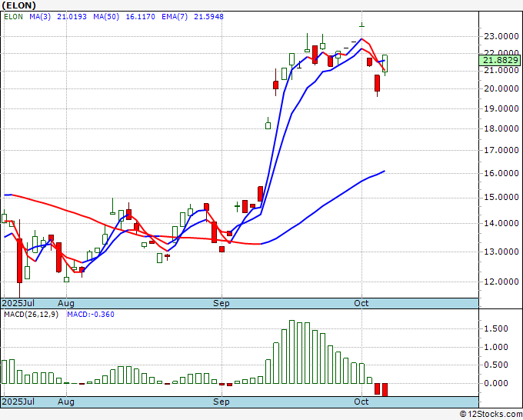Click the 13.0000 price axis label

(501, 252)
